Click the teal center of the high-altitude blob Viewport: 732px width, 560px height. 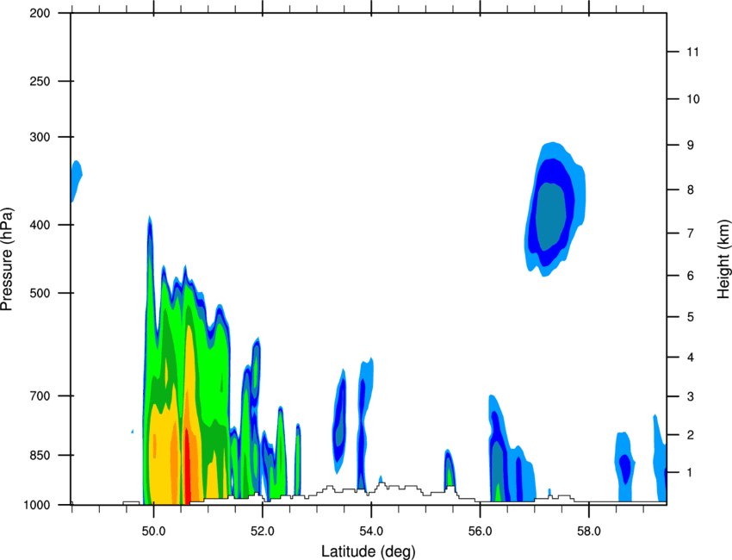[x=551, y=215]
